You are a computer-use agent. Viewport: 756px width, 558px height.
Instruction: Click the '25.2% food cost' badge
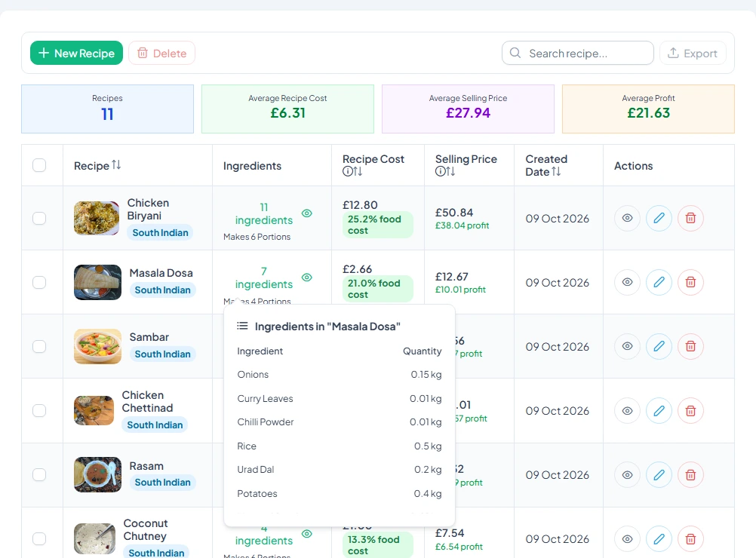point(377,225)
